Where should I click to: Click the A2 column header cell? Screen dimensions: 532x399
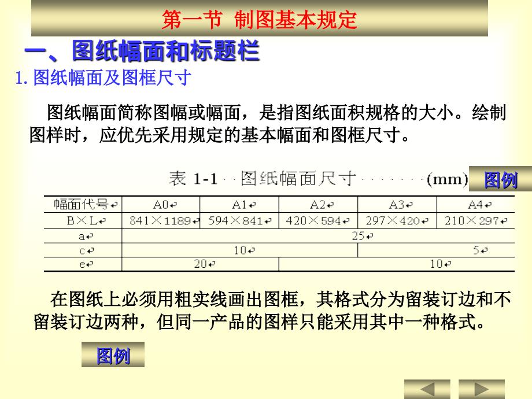point(318,205)
